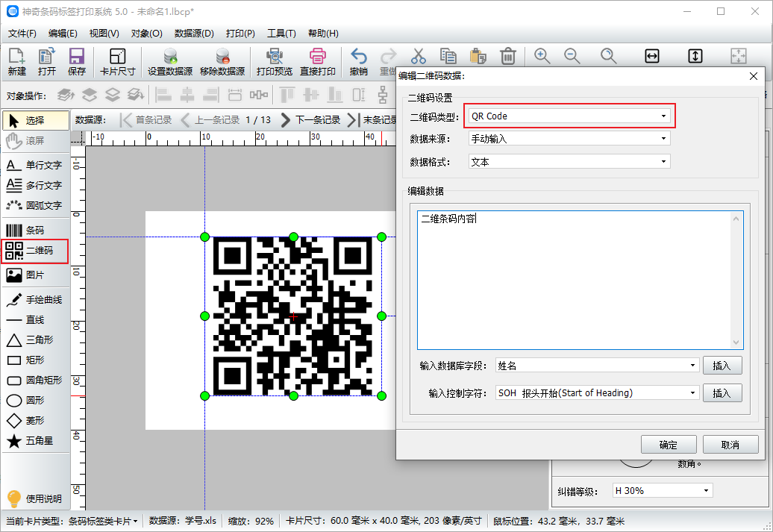
Task: Open 打印预览 print preview
Action: pos(274,62)
